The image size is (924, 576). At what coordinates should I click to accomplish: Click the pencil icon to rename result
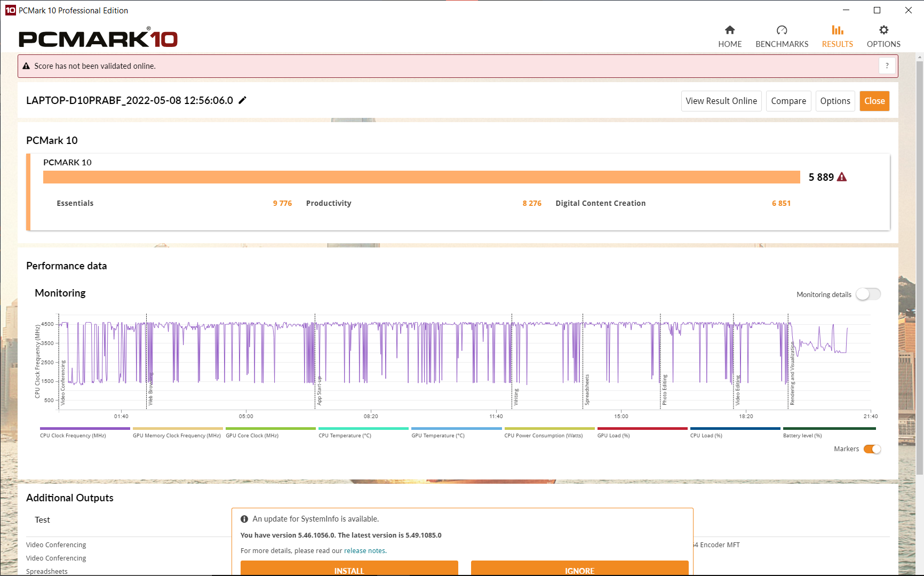pos(243,100)
